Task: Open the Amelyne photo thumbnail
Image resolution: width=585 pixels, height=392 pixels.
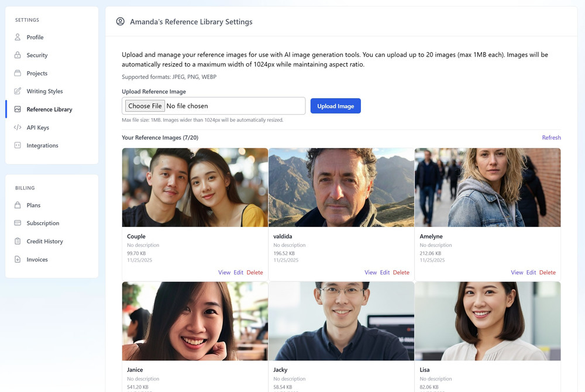Action: click(x=488, y=187)
